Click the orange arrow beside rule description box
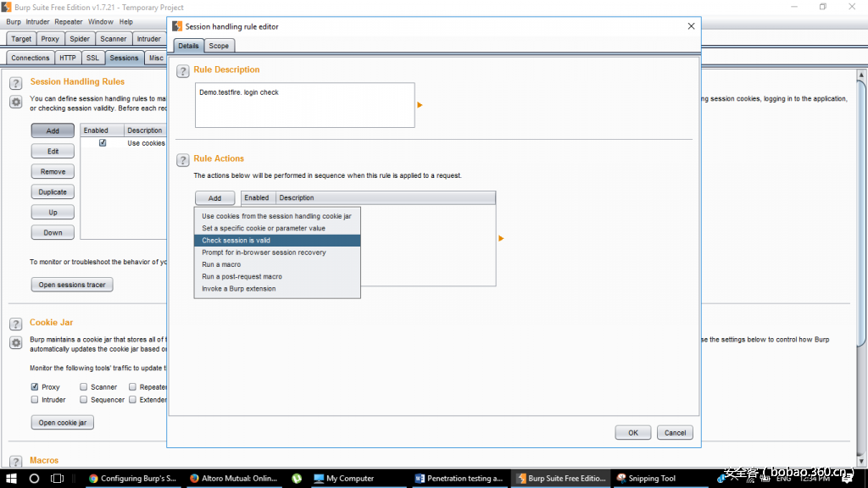The height and width of the screenshot is (488, 868). coord(420,104)
